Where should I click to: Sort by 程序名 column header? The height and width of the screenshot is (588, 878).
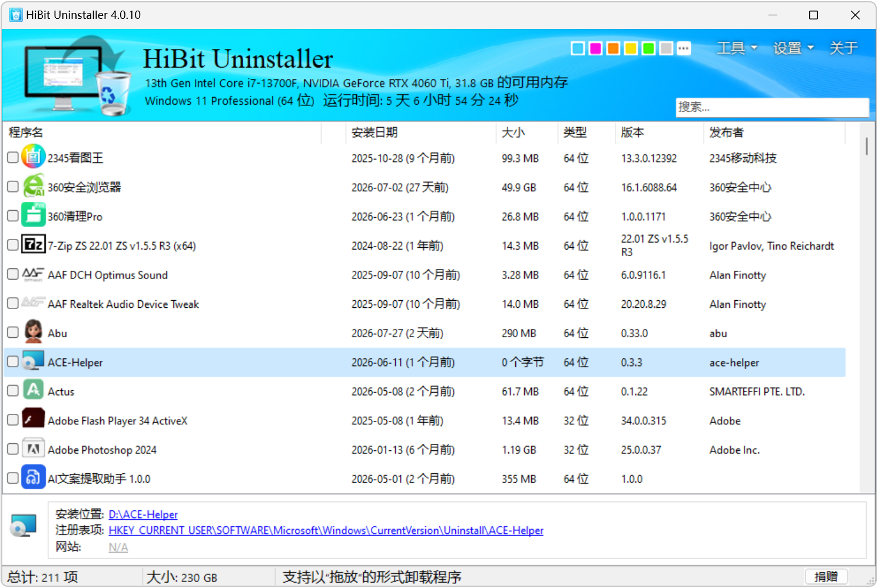[x=162, y=132]
